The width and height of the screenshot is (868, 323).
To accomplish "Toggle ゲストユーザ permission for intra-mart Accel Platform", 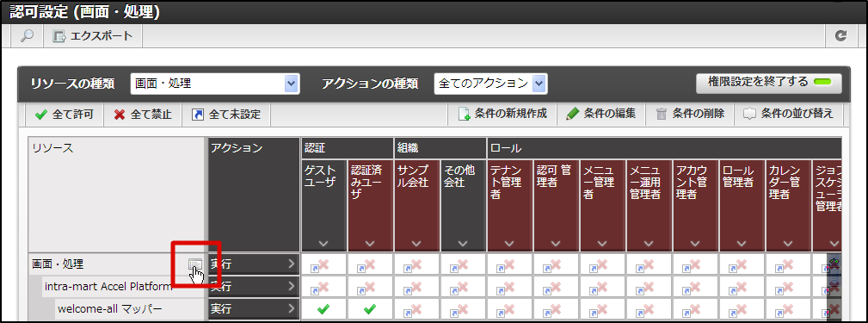I will [323, 287].
